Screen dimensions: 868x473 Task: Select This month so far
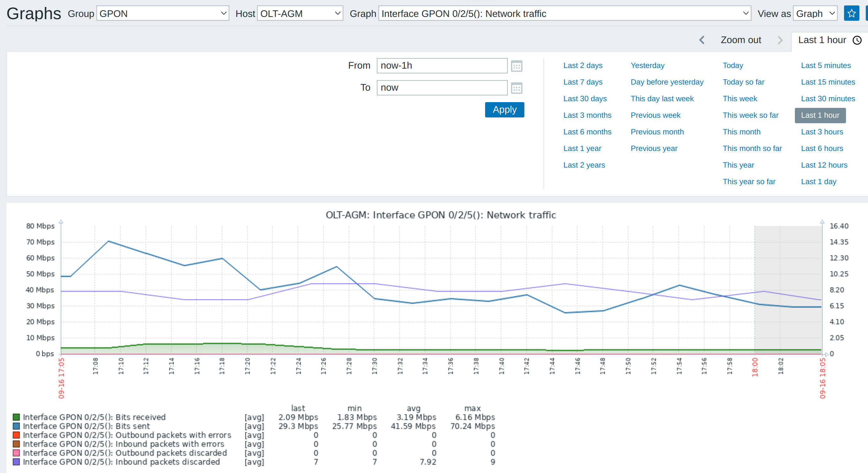coord(752,148)
